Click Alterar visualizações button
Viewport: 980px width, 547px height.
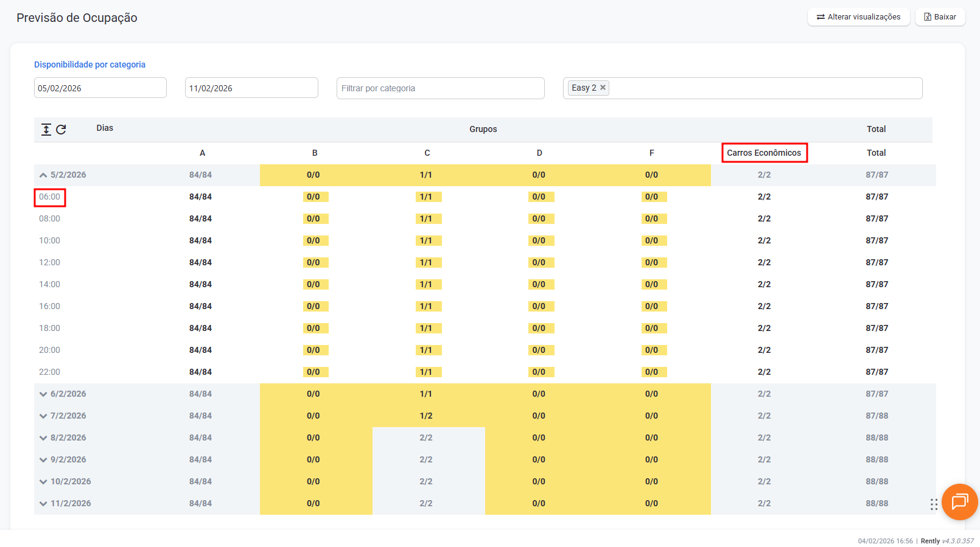[x=858, y=17]
